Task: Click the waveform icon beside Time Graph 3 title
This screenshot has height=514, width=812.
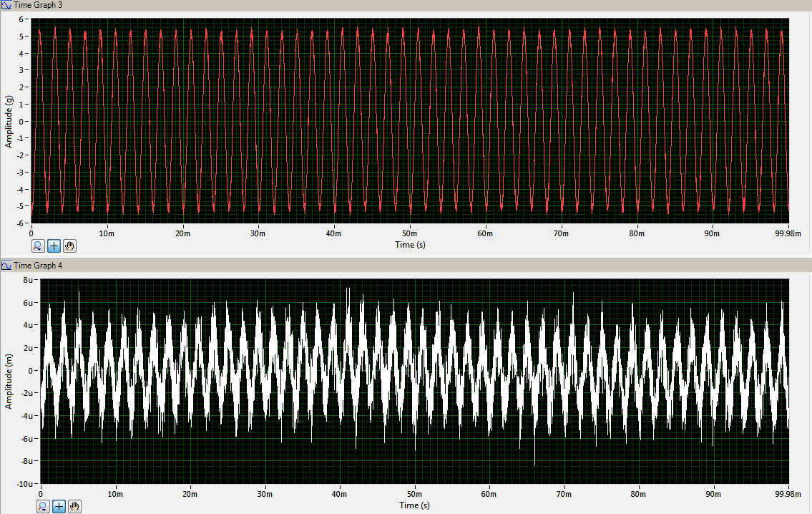Action: [x=6, y=5]
